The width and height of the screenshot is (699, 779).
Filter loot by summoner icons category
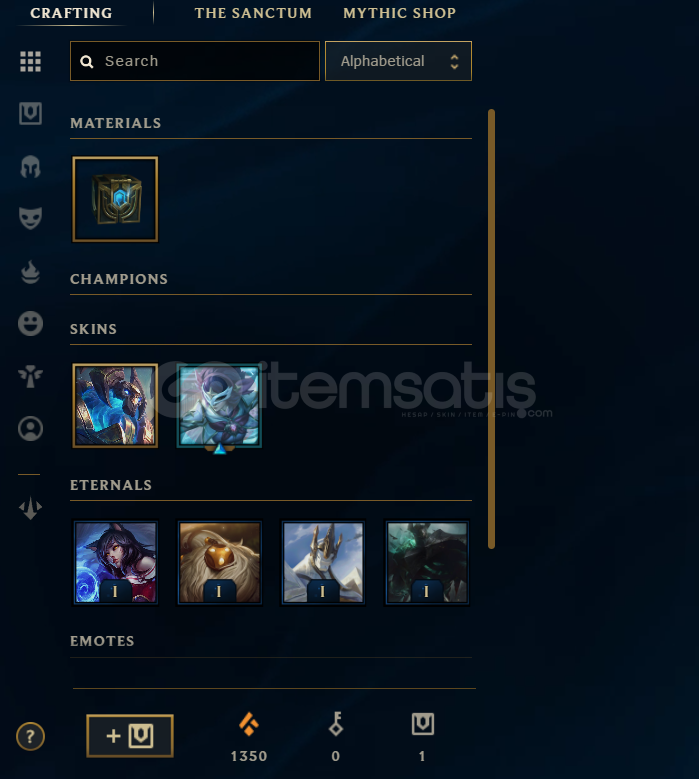click(30, 428)
